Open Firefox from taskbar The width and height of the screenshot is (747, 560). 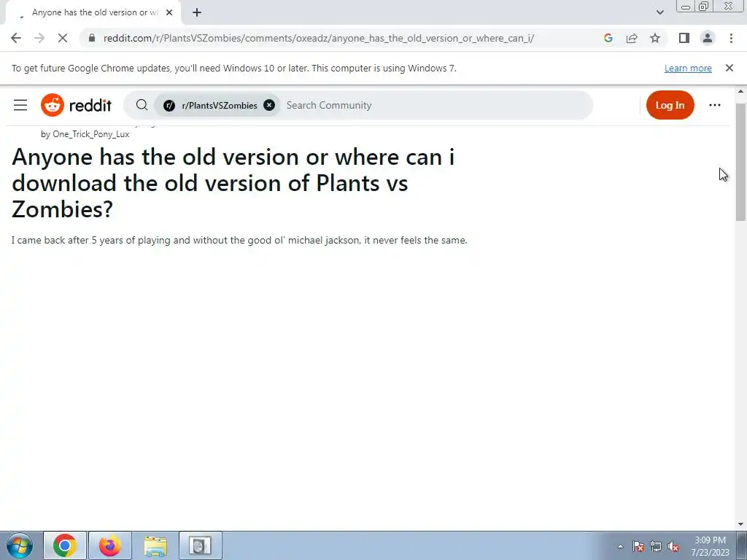point(109,545)
